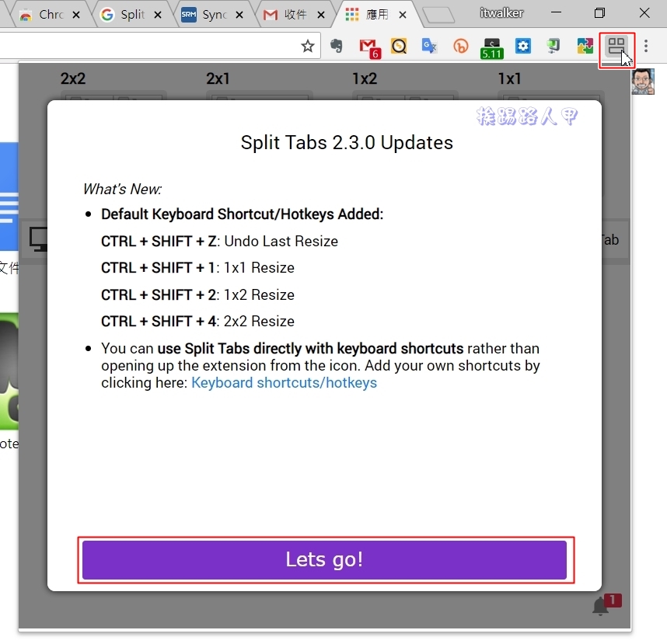This screenshot has width=667, height=644.
Task: Open the user avatar profile picture
Action: [x=643, y=82]
